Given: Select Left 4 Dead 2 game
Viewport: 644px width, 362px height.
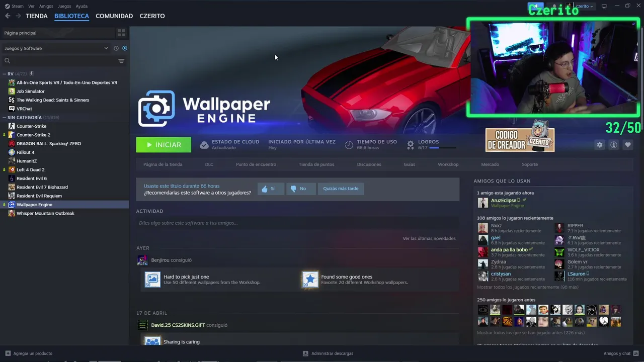Looking at the screenshot, I should pos(30,169).
